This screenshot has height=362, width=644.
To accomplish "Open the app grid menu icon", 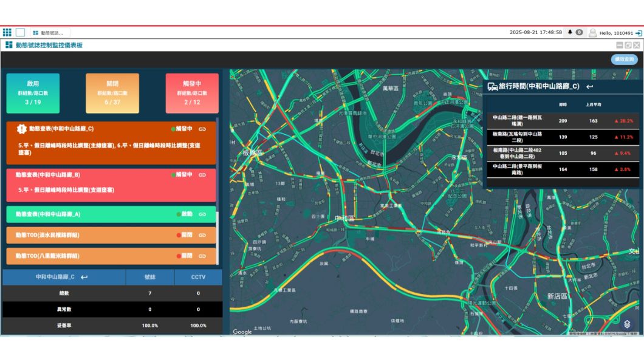I will coord(7,32).
